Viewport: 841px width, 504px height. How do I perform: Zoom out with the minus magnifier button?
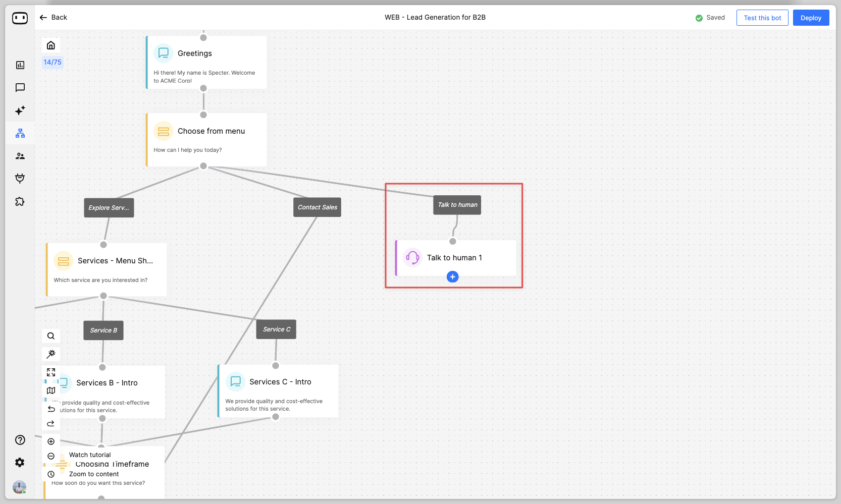point(51,456)
